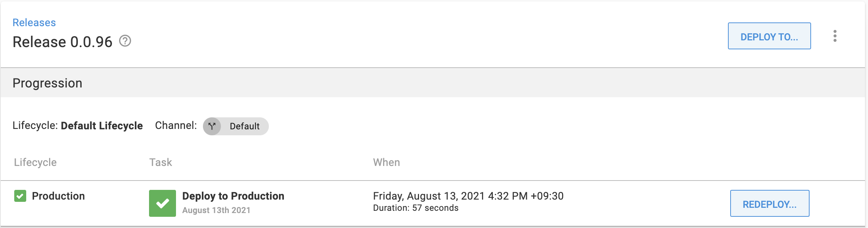Select the Default channel chip
This screenshot has height=228, width=868.
244,126
